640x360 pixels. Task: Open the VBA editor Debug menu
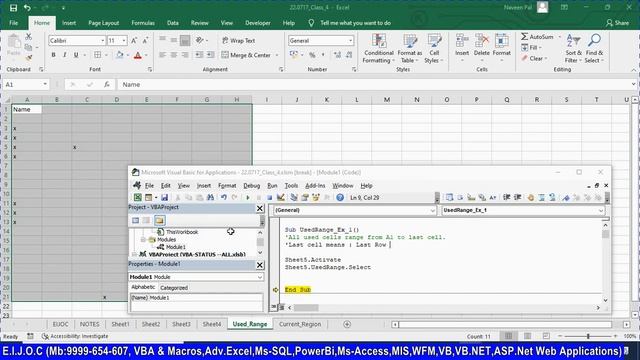251,185
